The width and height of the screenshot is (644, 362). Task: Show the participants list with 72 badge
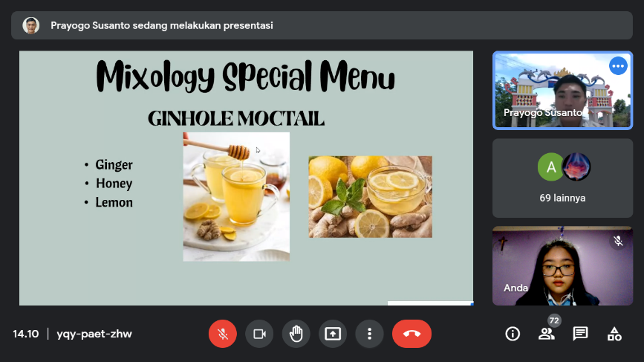547,334
